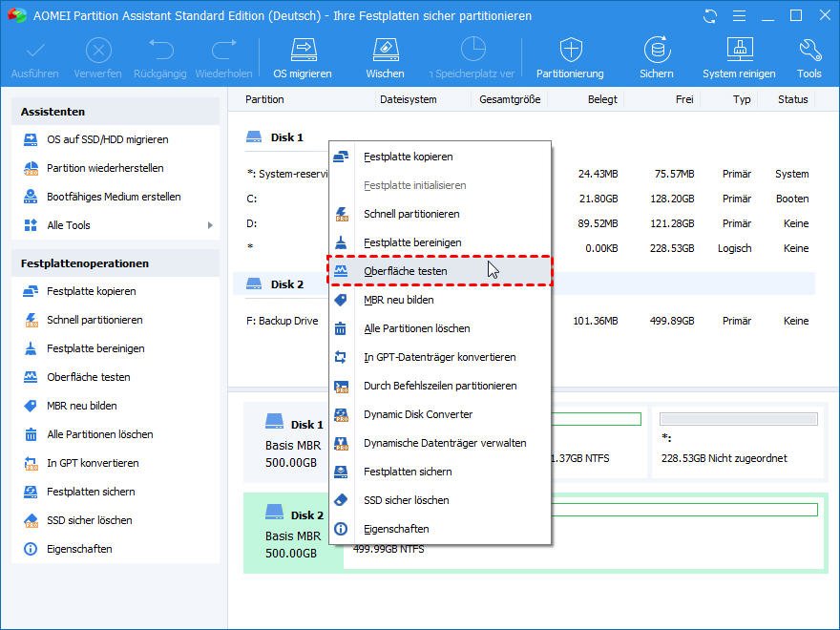The height and width of the screenshot is (630, 840).
Task: Choose Festplatte bereinigen in context menu
Action: tap(440, 242)
